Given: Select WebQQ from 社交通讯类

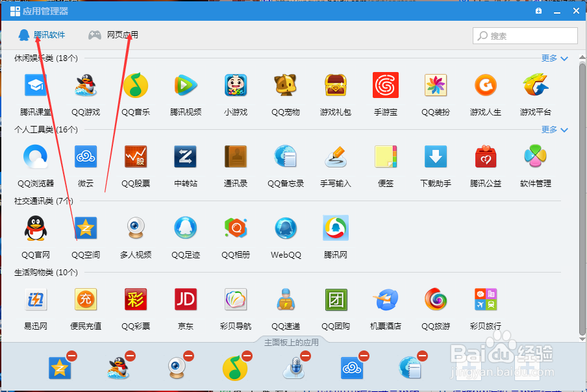Looking at the screenshot, I should [285, 228].
